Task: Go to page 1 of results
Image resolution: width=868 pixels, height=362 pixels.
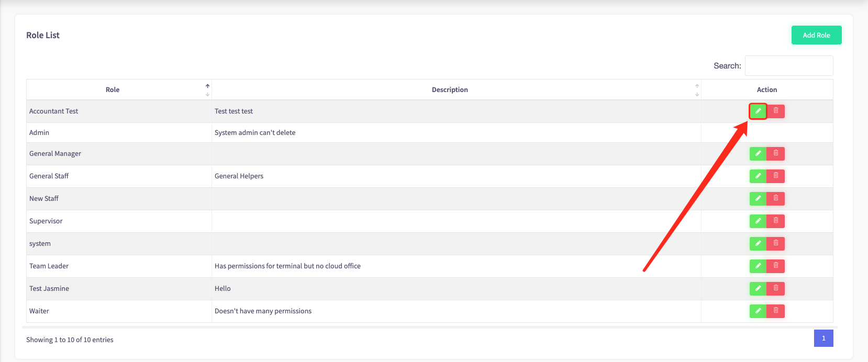Action: click(x=824, y=338)
